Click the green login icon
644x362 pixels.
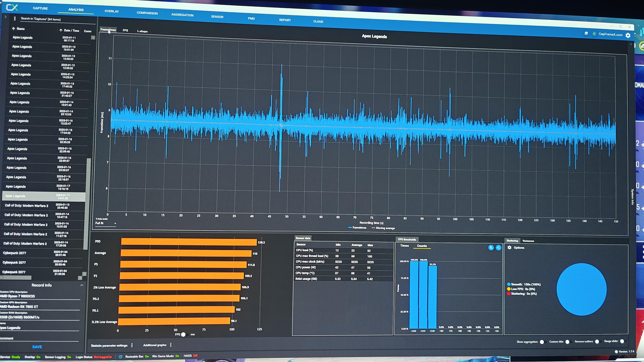pos(594,34)
